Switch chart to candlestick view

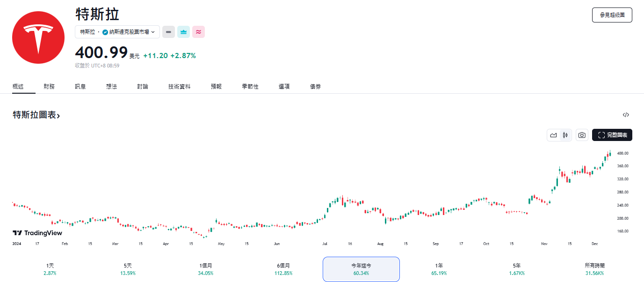565,135
